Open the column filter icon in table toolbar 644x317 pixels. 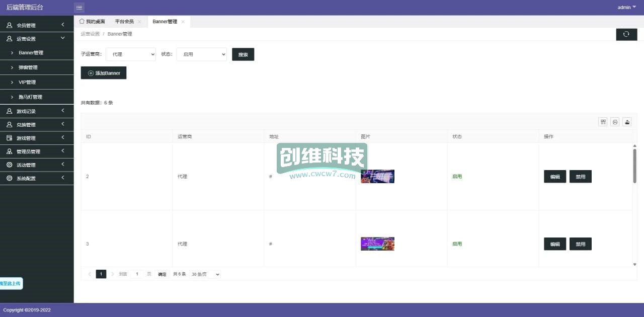(x=603, y=122)
